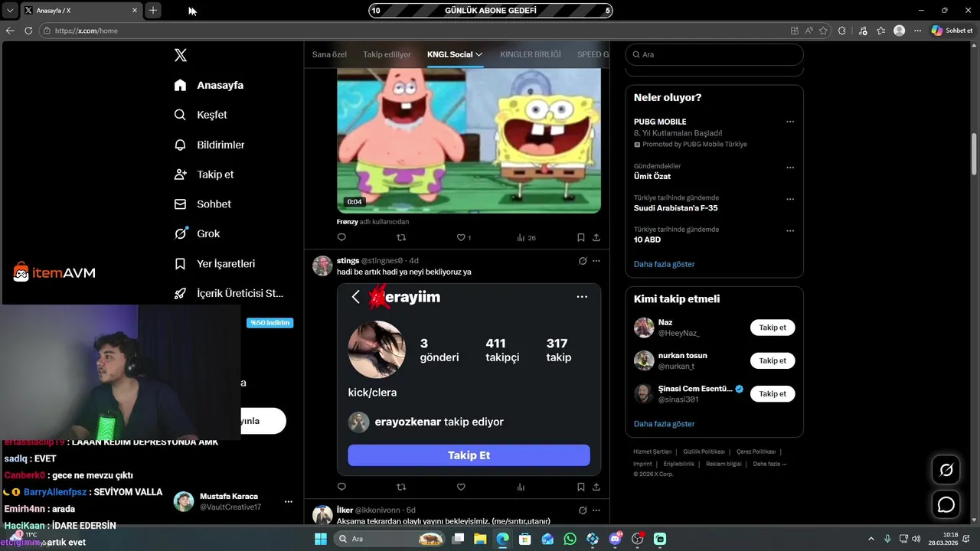View stats of post with 26 views
980x551 pixels.
526,237
